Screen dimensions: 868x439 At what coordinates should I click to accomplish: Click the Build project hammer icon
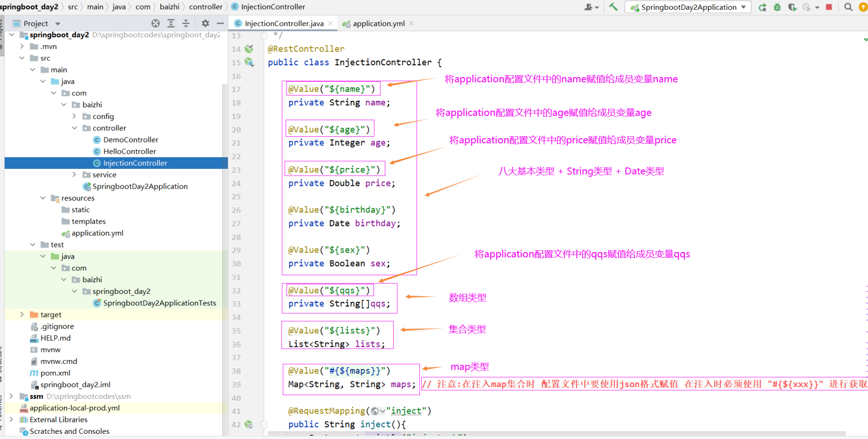pyautogui.click(x=613, y=7)
